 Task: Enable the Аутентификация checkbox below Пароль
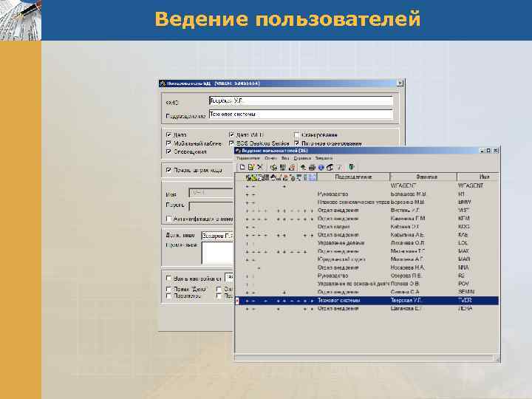pos(168,219)
